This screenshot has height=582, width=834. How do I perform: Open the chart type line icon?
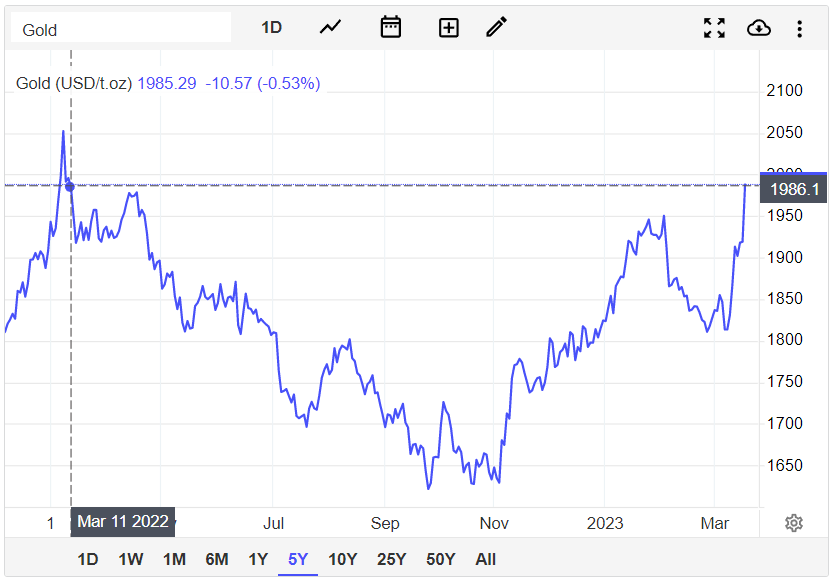(330, 28)
